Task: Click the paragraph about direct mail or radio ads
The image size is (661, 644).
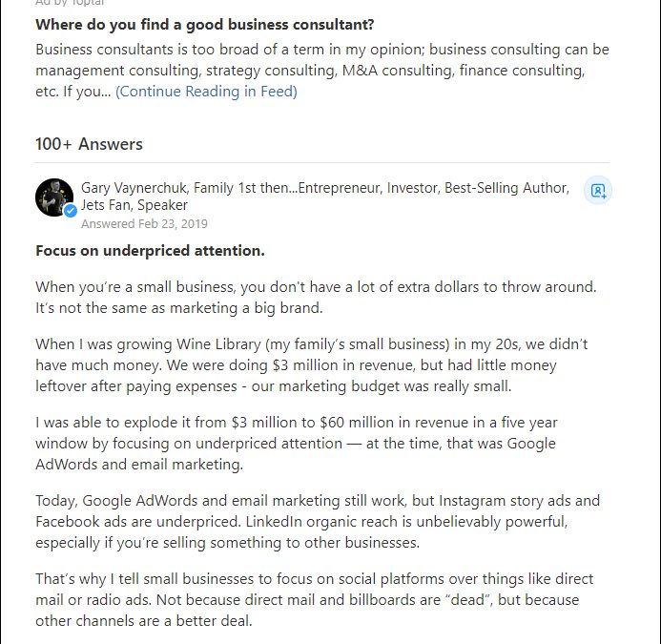Action: tap(315, 600)
